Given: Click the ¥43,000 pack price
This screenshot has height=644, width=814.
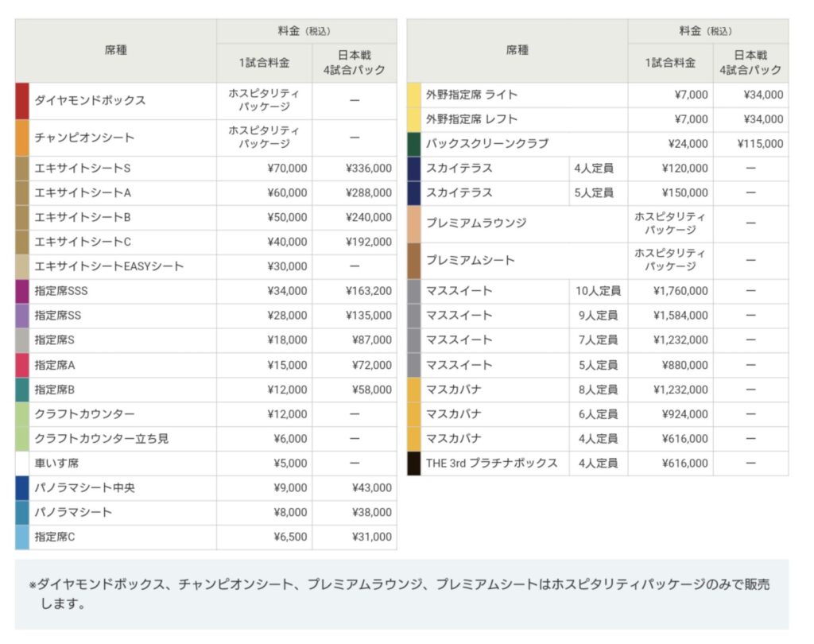Looking at the screenshot, I should [x=372, y=488].
